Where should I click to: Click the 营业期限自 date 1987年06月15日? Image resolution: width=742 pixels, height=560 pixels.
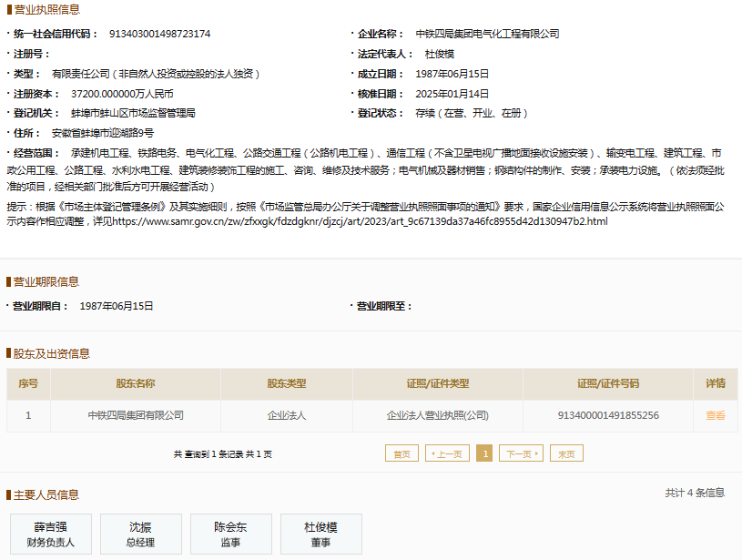[x=117, y=306]
